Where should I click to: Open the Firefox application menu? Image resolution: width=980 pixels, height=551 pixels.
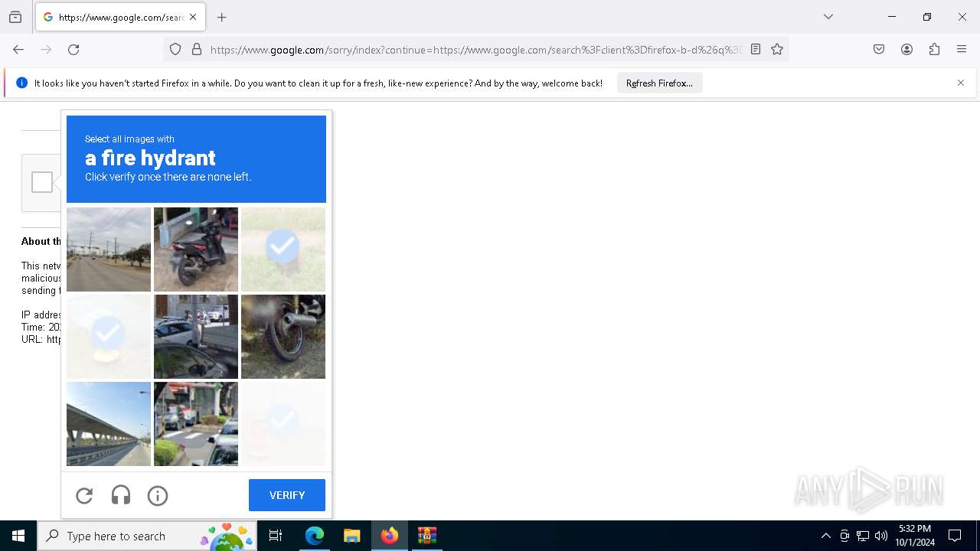962,50
